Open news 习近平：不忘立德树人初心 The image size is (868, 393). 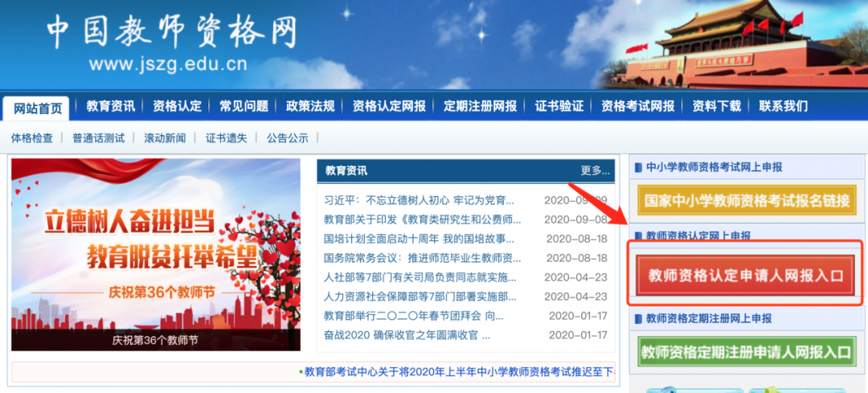point(419,200)
